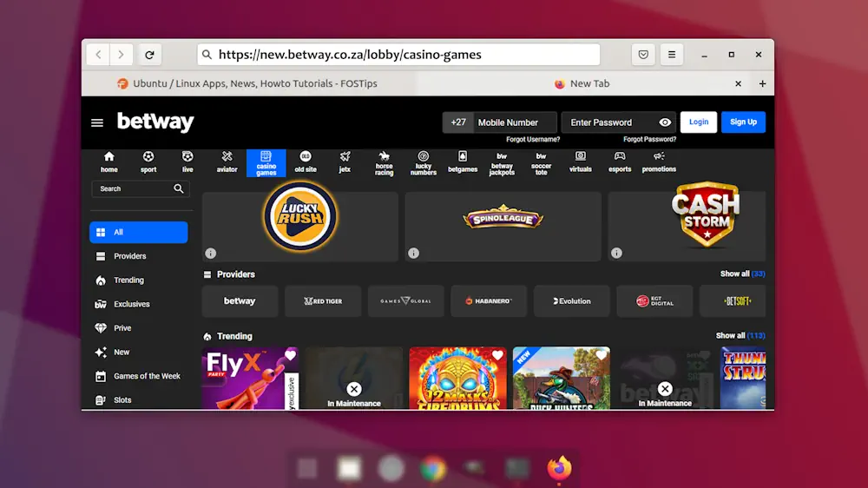This screenshot has height=488, width=868.
Task: Select Exclusives in the sidebar
Action: [138, 304]
